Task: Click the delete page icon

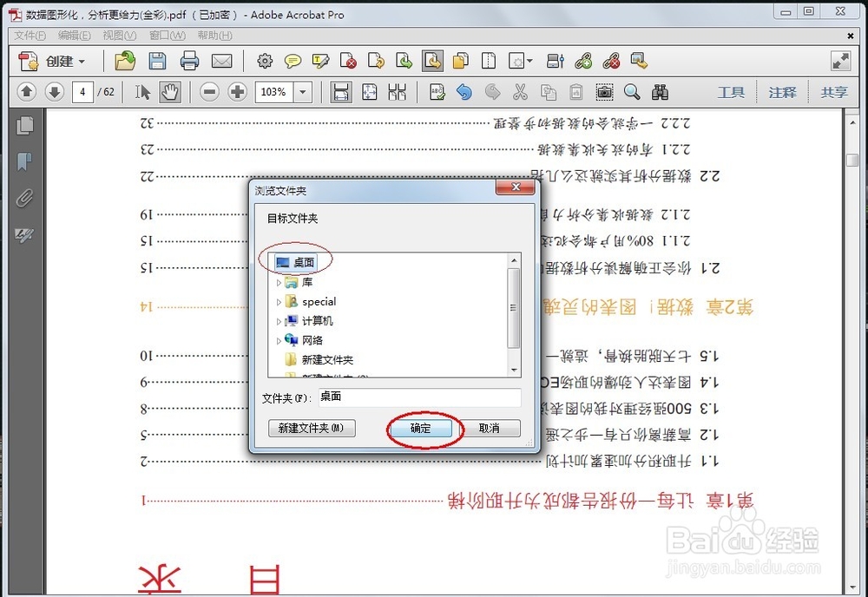Action: (348, 61)
